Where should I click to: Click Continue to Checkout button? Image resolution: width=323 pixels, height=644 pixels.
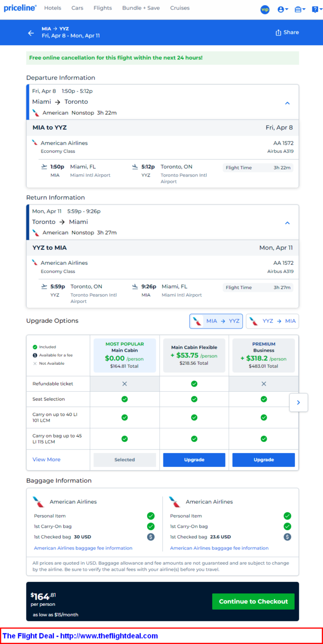pyautogui.click(x=253, y=602)
